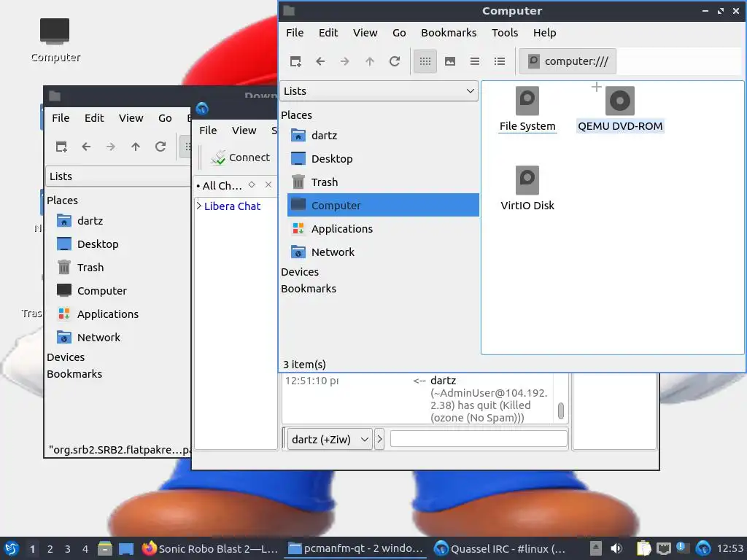Select dartz home in Computer window sidebar
The image size is (747, 560).
[383, 136]
